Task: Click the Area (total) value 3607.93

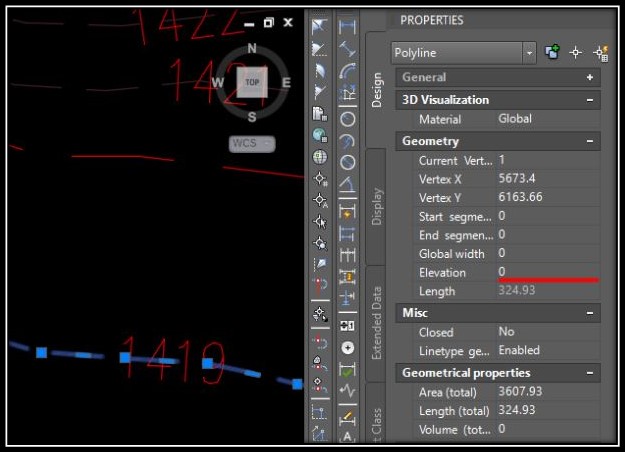Action: click(x=548, y=392)
